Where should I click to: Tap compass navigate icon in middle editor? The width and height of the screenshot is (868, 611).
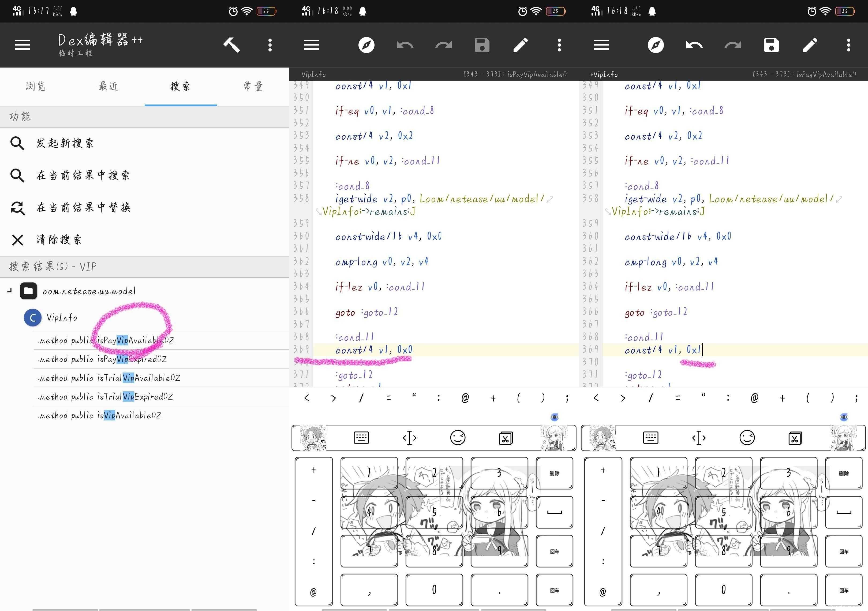coord(366,45)
